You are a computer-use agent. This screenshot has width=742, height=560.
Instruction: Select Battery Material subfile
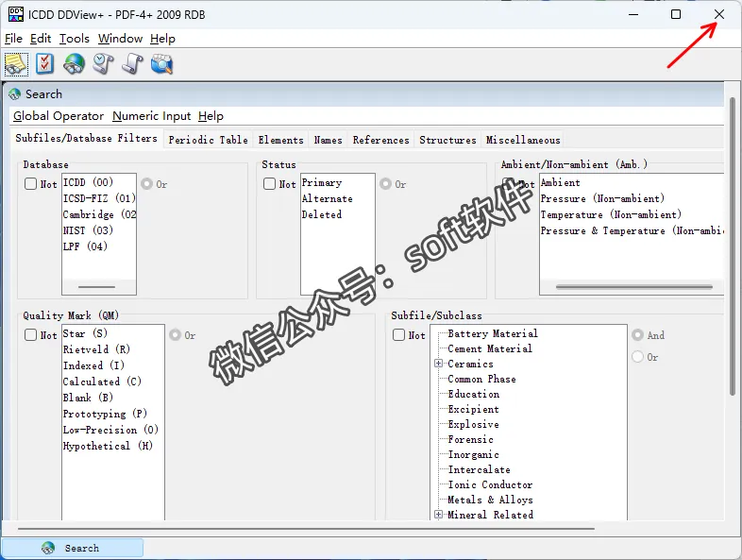[x=493, y=333]
